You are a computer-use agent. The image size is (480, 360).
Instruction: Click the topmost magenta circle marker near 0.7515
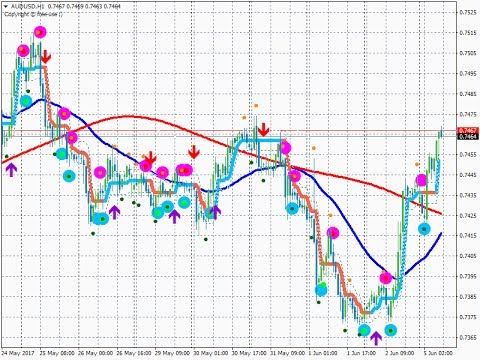pos(40,32)
